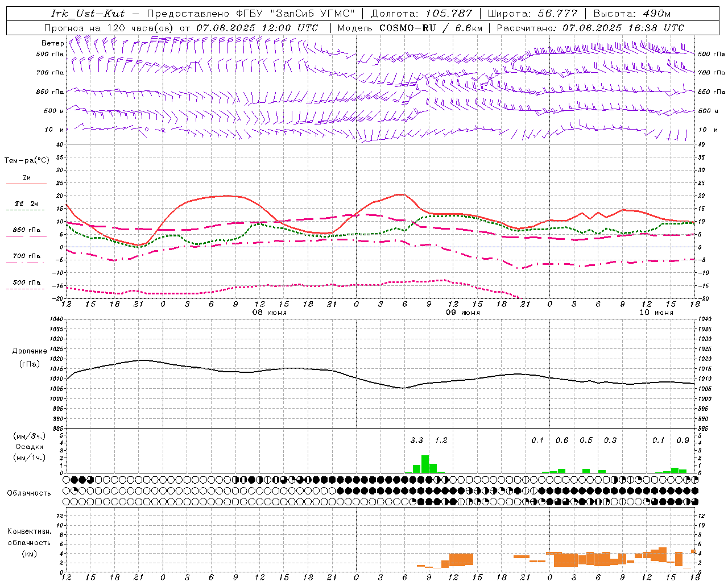Image resolution: width=728 pixels, height=582 pixels.
Task: Click the Давление panel label
Action: coord(30,351)
